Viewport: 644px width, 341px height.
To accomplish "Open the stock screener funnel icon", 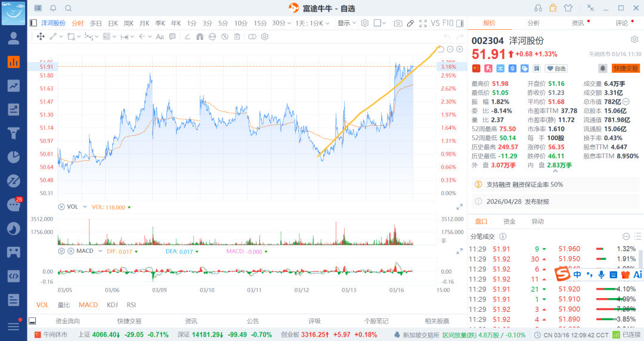I will coord(14,133).
